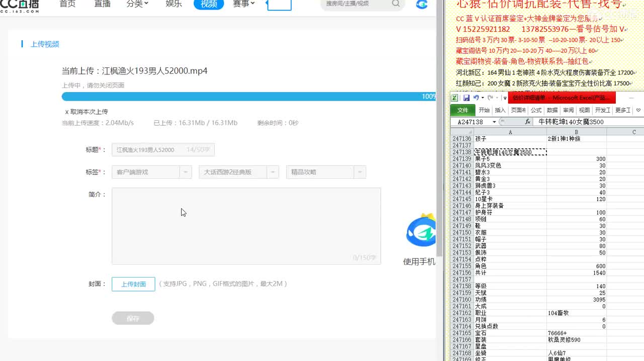Open the 客户端游戏 tag dropdown
This screenshot has width=644, height=361.
(151, 172)
